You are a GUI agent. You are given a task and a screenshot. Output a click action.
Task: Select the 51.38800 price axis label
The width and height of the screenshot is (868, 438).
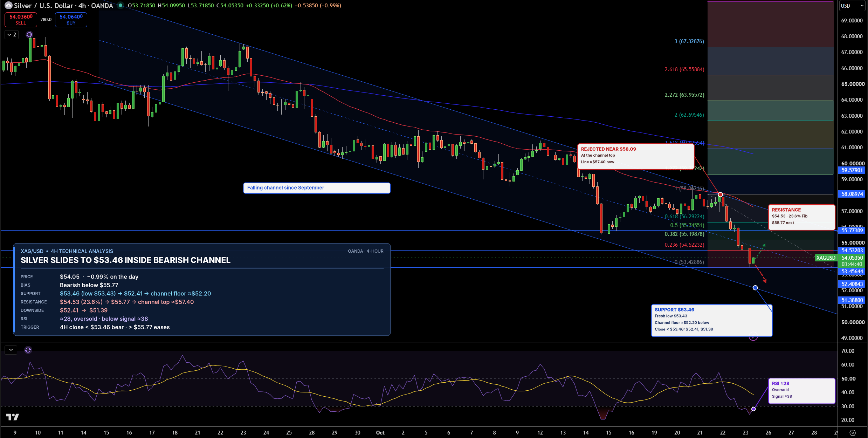point(852,300)
